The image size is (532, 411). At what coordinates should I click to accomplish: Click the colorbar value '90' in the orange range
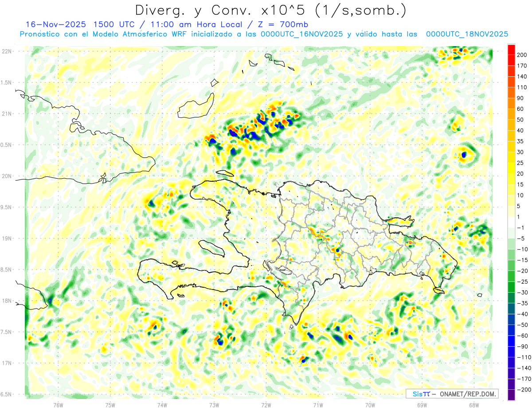tap(520, 98)
